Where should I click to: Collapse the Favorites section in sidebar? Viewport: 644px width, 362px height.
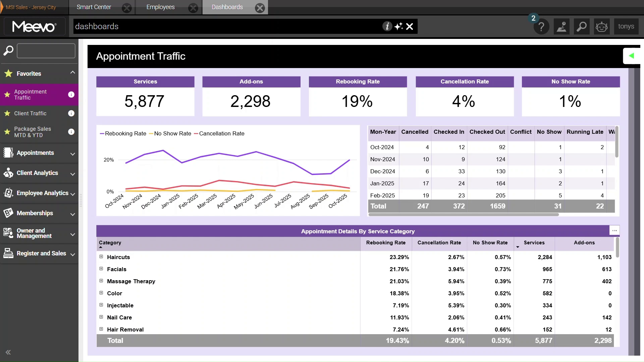tap(72, 73)
